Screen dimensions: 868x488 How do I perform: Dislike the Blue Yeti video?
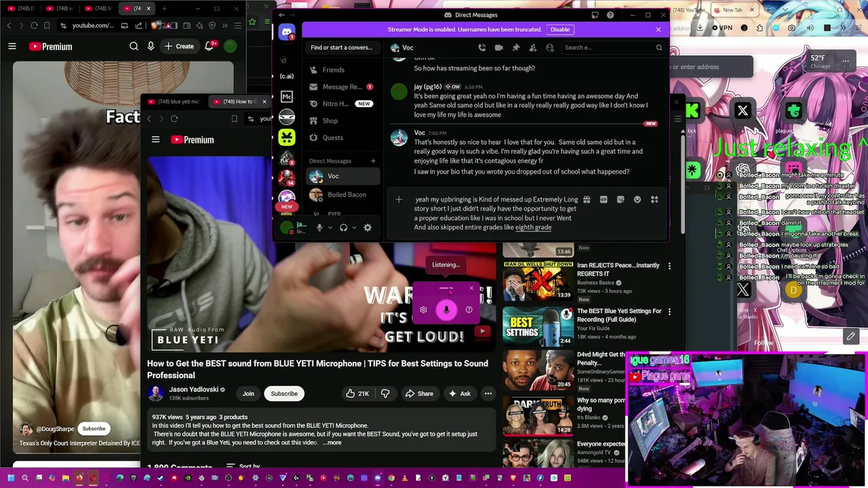(x=385, y=394)
